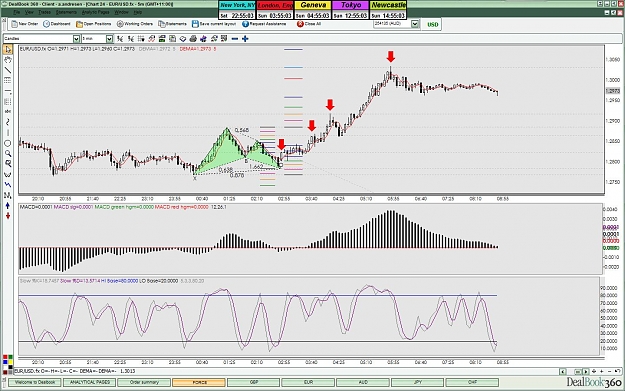The width and height of the screenshot is (625, 391).
Task: Select the curved line tool
Action: tap(8, 122)
